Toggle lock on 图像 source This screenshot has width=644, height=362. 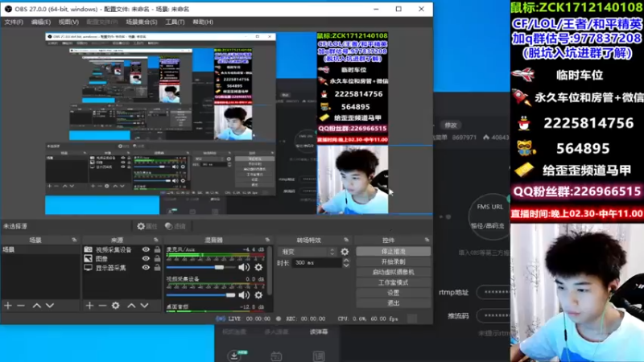[x=157, y=258]
